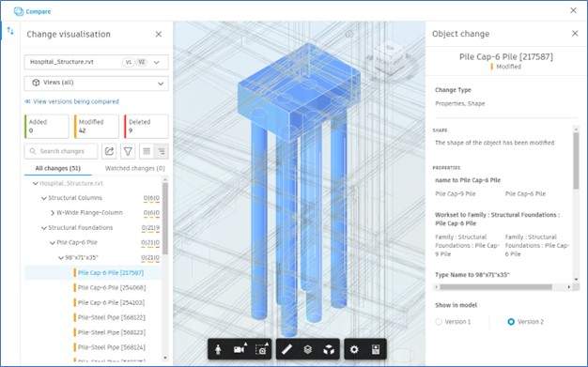Select the All changes (51) tab
This screenshot has height=367, width=588.
[x=57, y=168]
